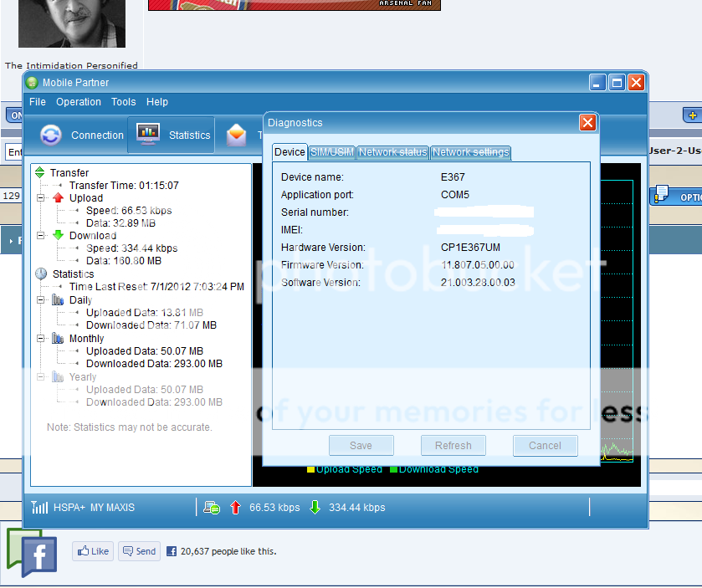Select the Monthly statistics tree node

[86, 338]
